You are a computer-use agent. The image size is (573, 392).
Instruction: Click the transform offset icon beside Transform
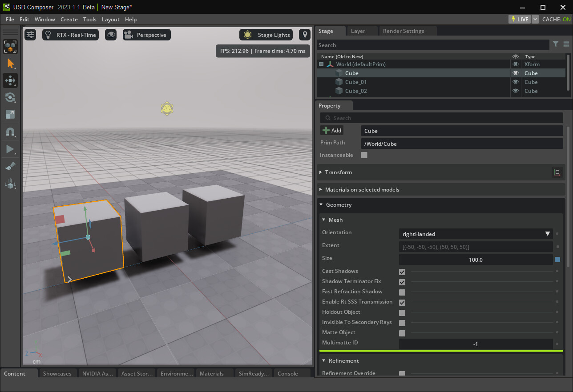[x=557, y=172]
